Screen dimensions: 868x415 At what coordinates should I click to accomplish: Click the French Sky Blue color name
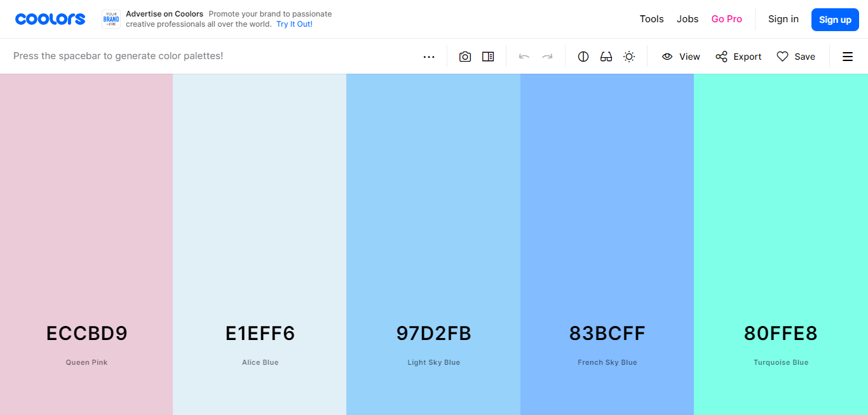[607, 362]
